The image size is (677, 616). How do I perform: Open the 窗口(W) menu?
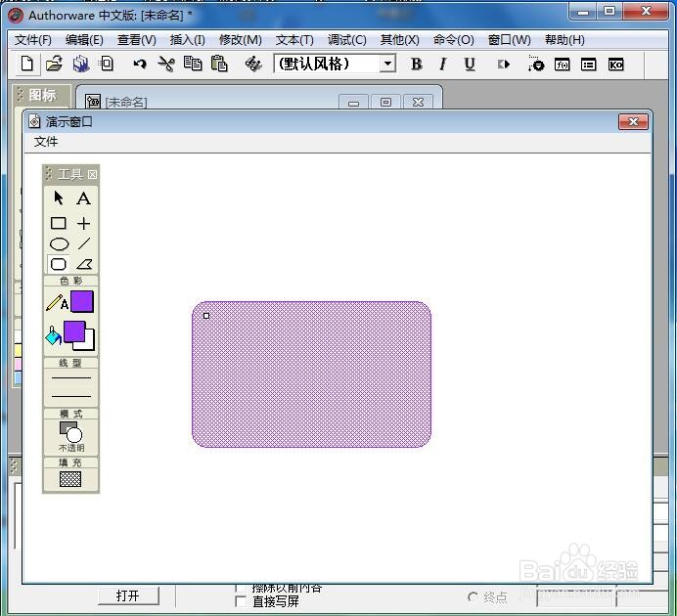509,40
